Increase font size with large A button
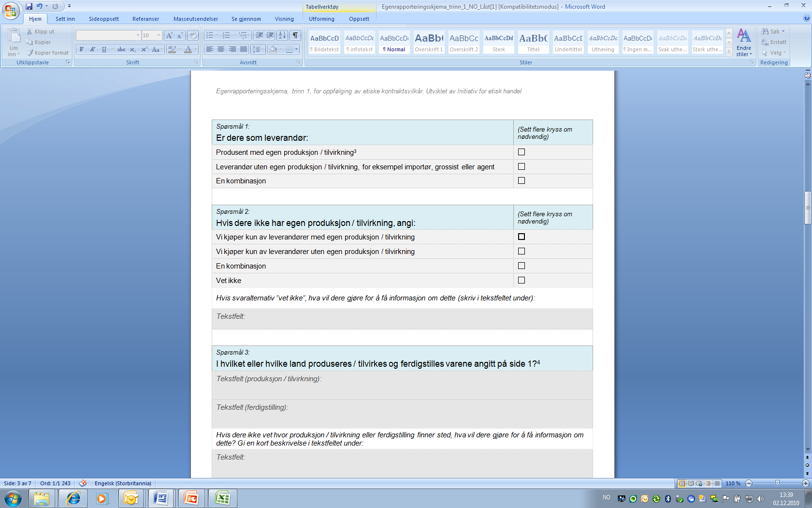Screen dimensions: 812x508 (x=169, y=35)
